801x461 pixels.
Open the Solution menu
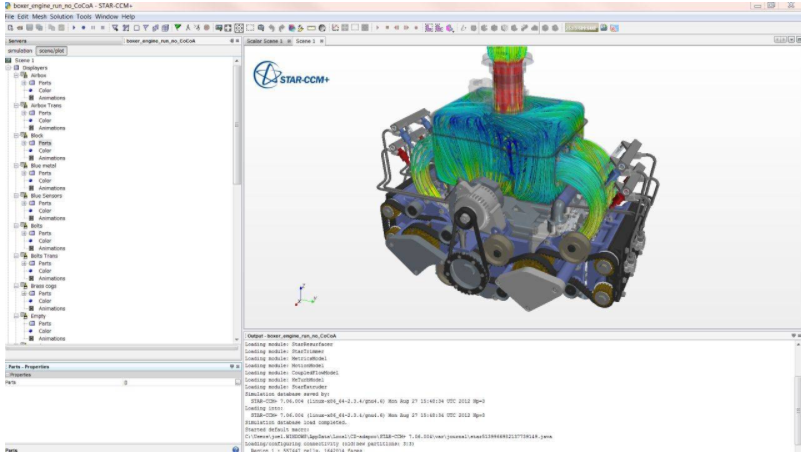pos(63,17)
